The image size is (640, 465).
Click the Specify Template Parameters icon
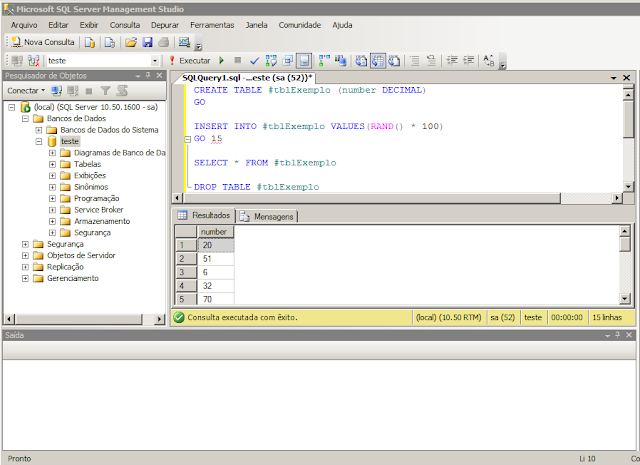coord(489,61)
